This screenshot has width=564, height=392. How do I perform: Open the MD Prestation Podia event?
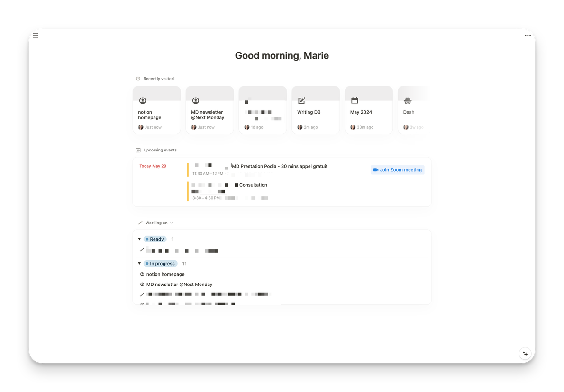click(280, 166)
